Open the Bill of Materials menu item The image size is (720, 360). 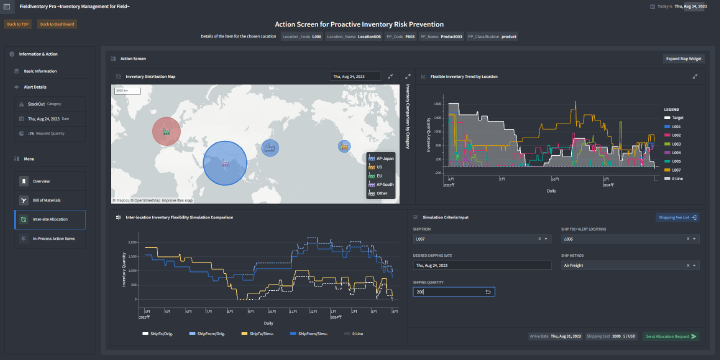pos(50,200)
